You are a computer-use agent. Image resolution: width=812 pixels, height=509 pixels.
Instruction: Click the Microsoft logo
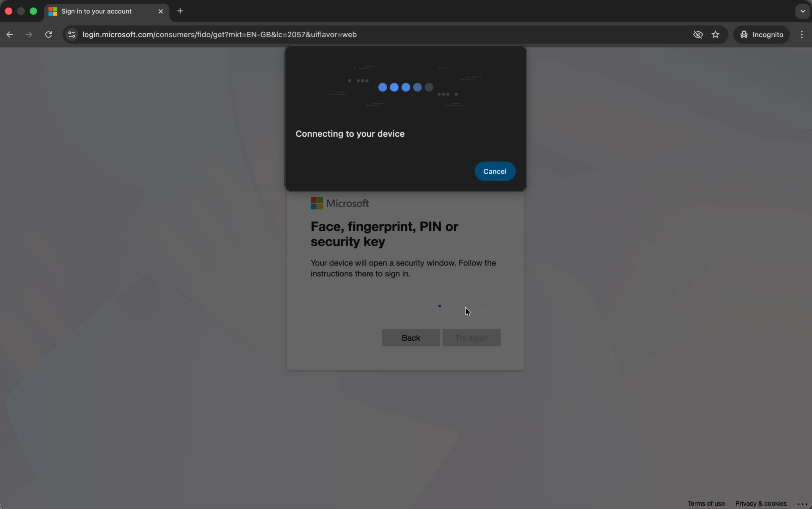[339, 203]
